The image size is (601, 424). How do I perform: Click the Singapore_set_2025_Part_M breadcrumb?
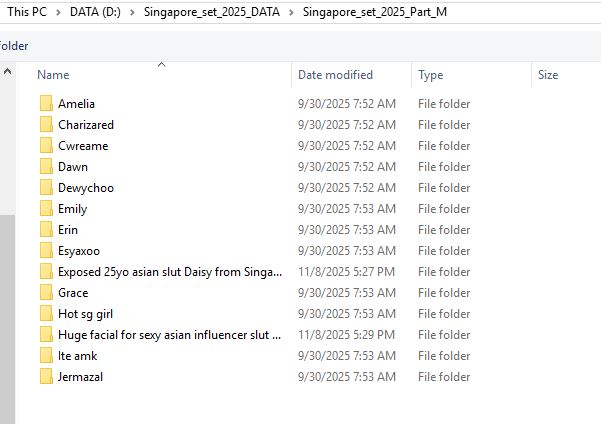click(x=374, y=12)
